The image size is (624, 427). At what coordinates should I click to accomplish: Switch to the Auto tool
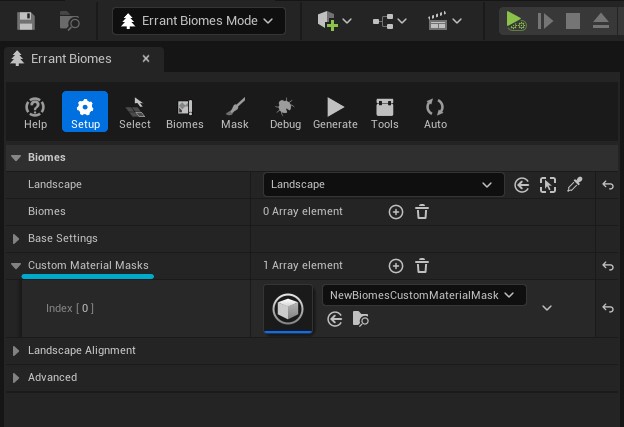point(435,113)
